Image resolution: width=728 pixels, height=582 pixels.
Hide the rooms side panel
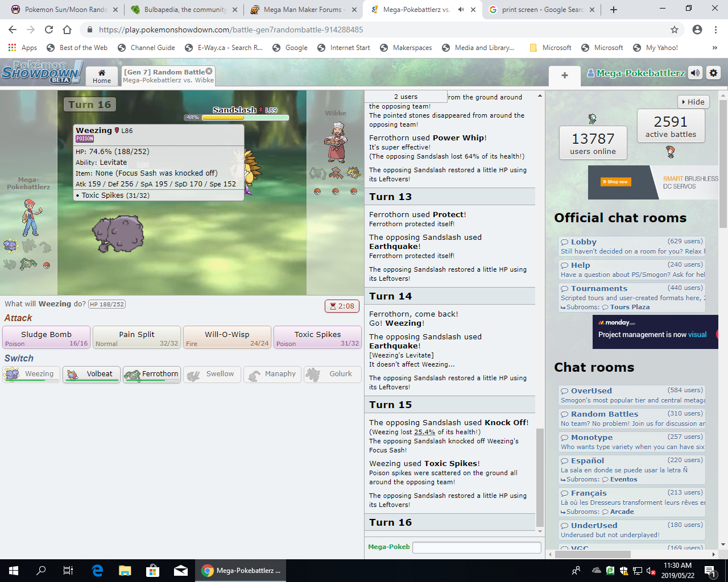pyautogui.click(x=693, y=102)
